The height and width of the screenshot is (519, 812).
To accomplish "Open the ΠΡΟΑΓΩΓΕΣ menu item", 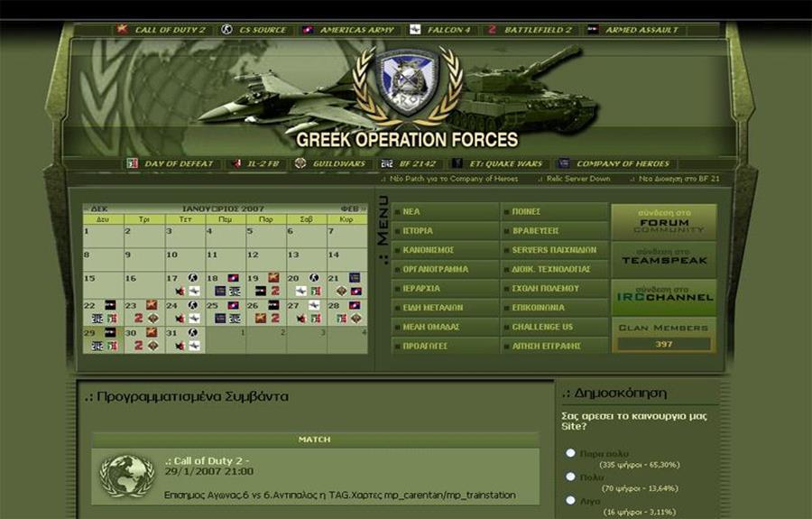I will click(445, 346).
